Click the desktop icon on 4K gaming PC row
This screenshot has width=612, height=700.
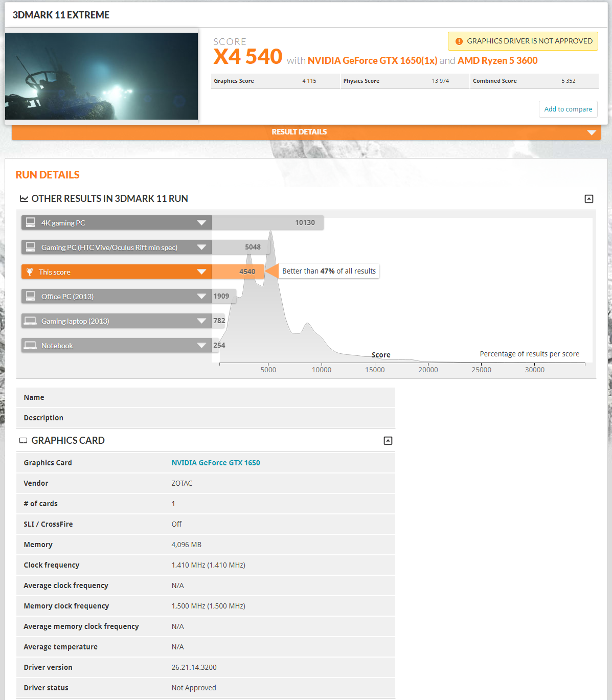(x=31, y=222)
